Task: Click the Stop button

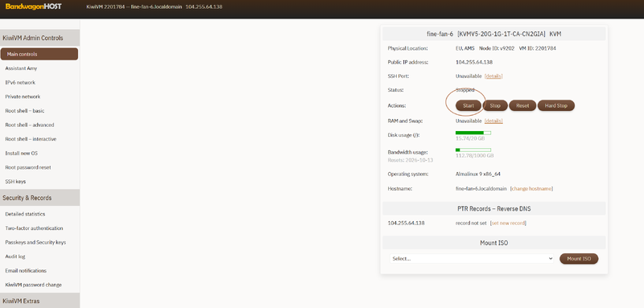Action: coord(495,105)
